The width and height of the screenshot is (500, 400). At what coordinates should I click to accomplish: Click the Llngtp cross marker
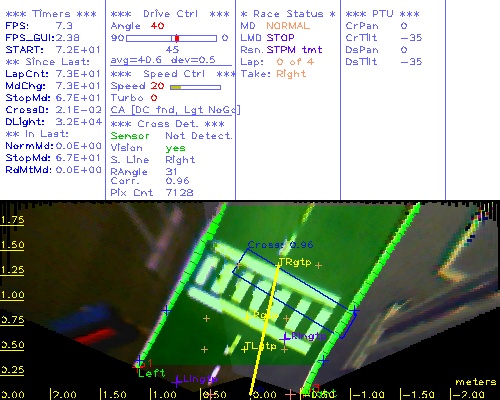click(177, 381)
